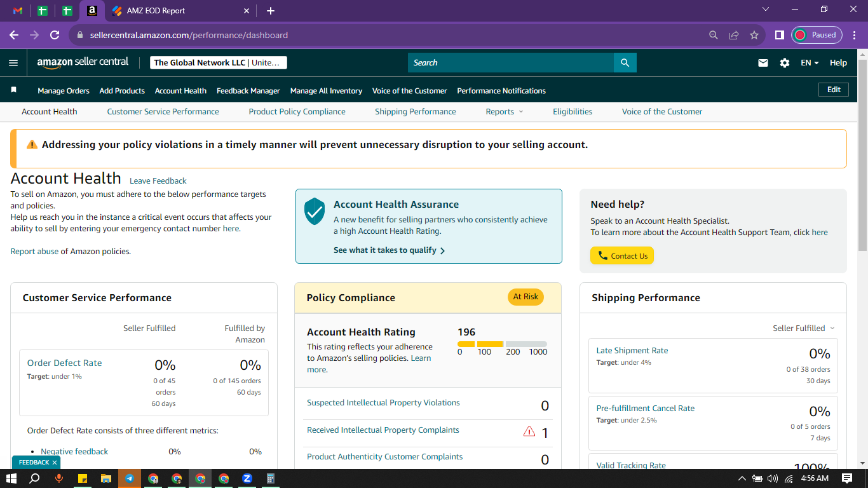The height and width of the screenshot is (488, 868).
Task: Select the Eligibilities tab
Action: pos(573,111)
